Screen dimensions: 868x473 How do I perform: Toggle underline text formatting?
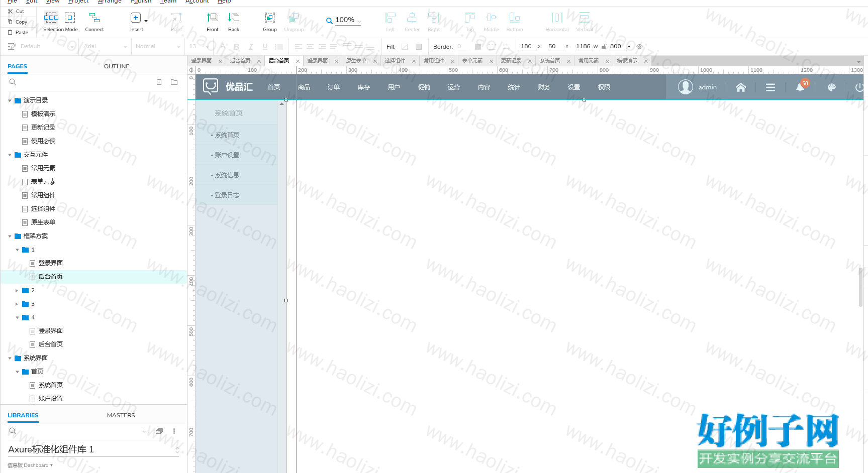tap(265, 47)
